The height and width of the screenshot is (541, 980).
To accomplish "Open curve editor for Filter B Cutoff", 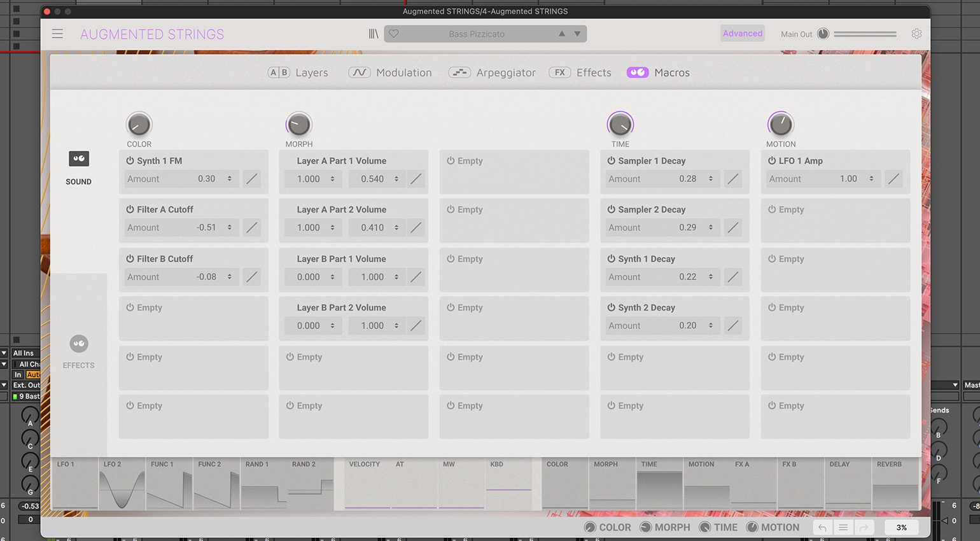I will tap(252, 277).
